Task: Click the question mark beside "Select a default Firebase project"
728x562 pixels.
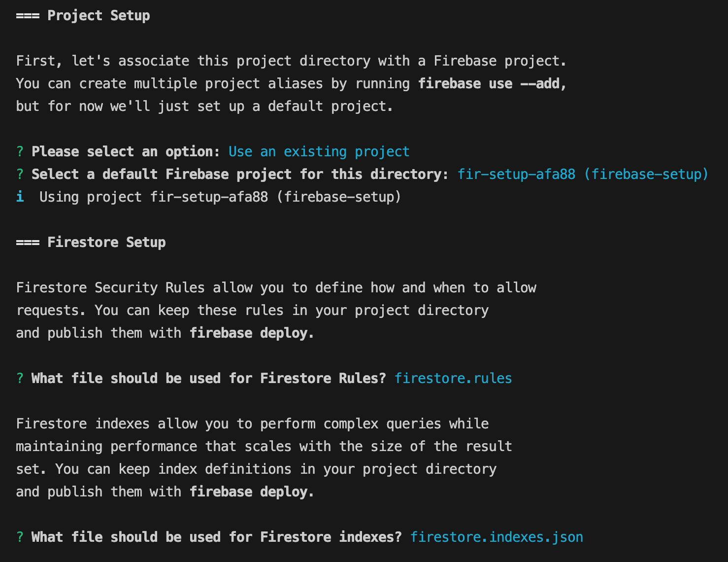Action: 20,174
